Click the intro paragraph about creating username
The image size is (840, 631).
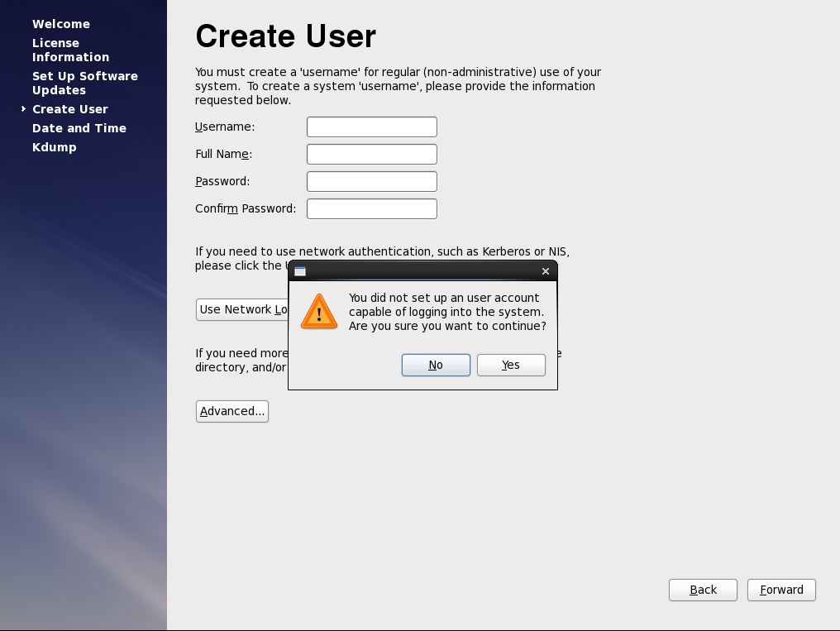[x=398, y=86]
